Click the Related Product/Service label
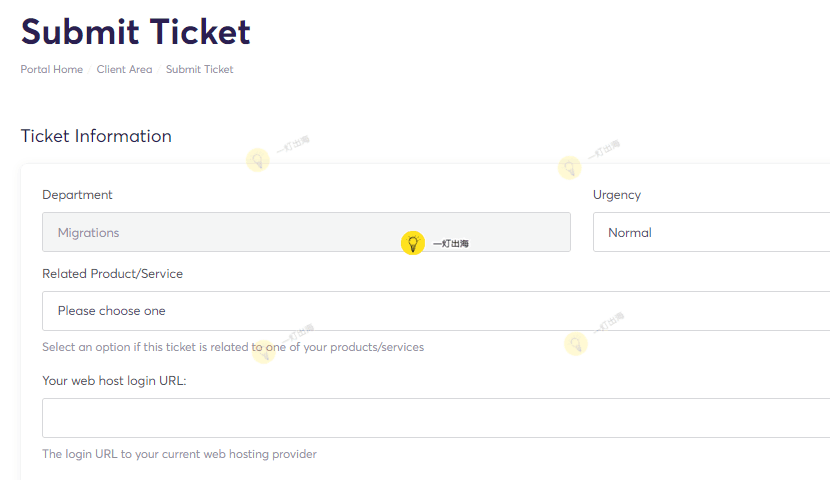This screenshot has height=480, width=830. tap(112, 273)
